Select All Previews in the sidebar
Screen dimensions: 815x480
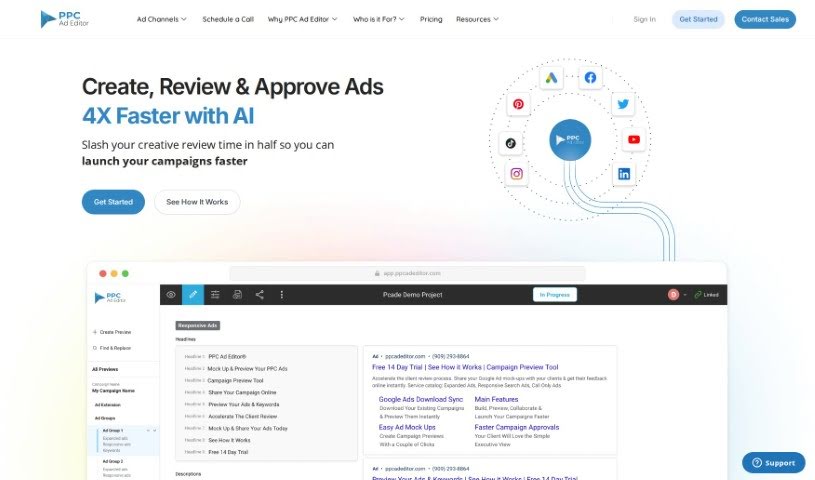pos(105,369)
